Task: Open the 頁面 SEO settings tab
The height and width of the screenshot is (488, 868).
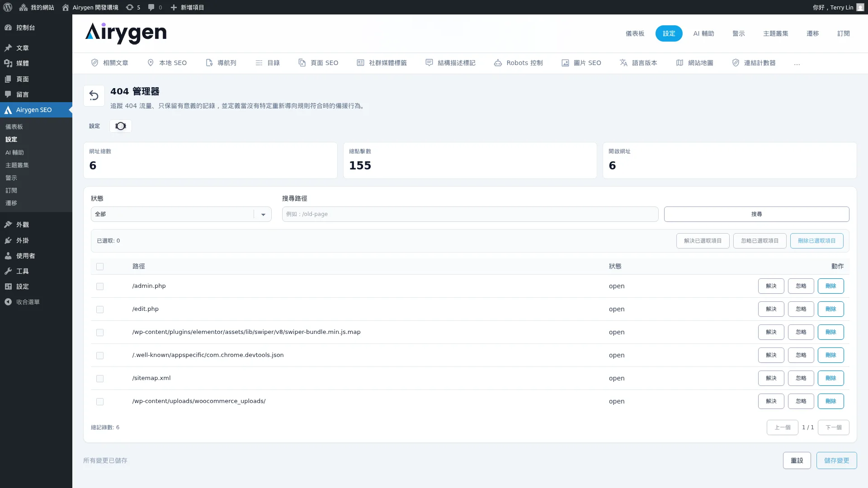Action: pos(318,63)
